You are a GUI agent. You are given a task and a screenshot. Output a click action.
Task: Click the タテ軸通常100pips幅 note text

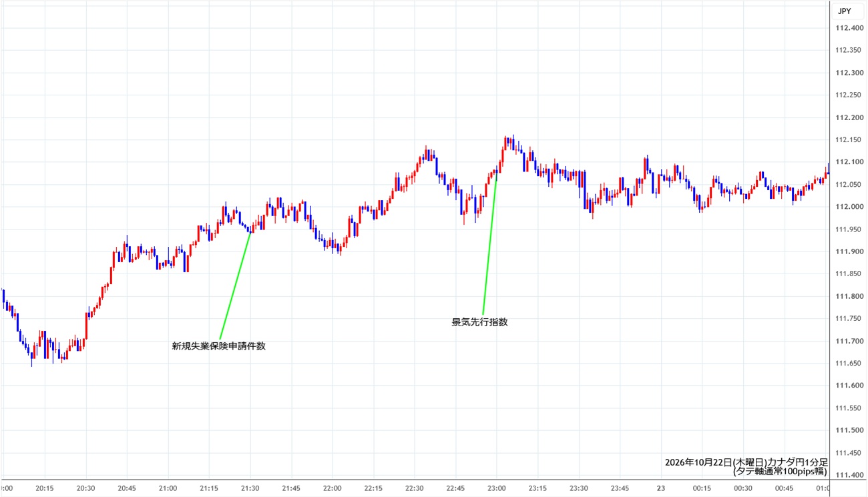780,471
